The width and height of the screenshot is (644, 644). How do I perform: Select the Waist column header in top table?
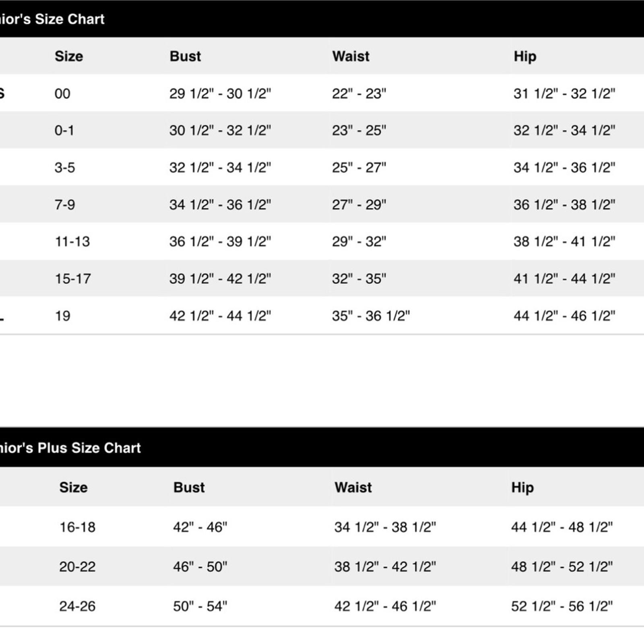[351, 56]
